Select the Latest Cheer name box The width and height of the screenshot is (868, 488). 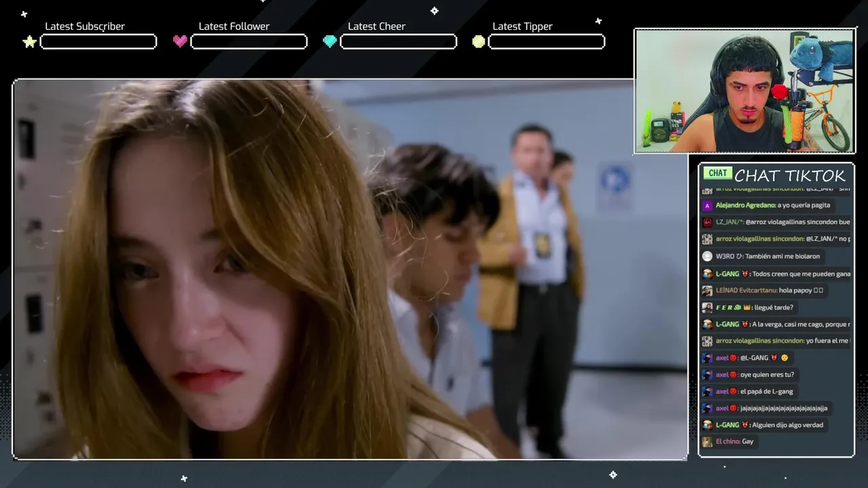pyautogui.click(x=398, y=42)
